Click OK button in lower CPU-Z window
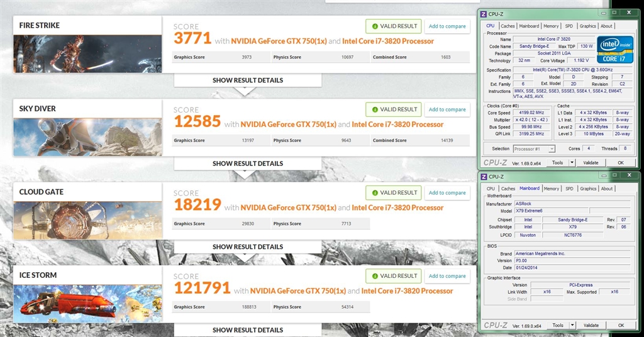 point(621,326)
